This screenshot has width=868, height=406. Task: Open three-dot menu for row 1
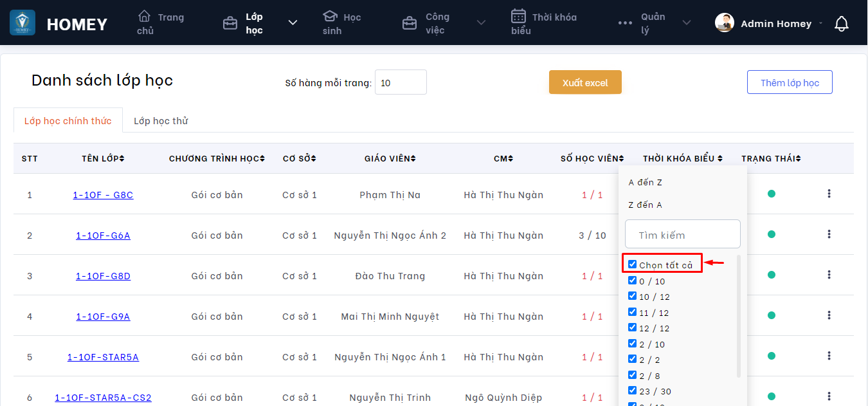829,194
